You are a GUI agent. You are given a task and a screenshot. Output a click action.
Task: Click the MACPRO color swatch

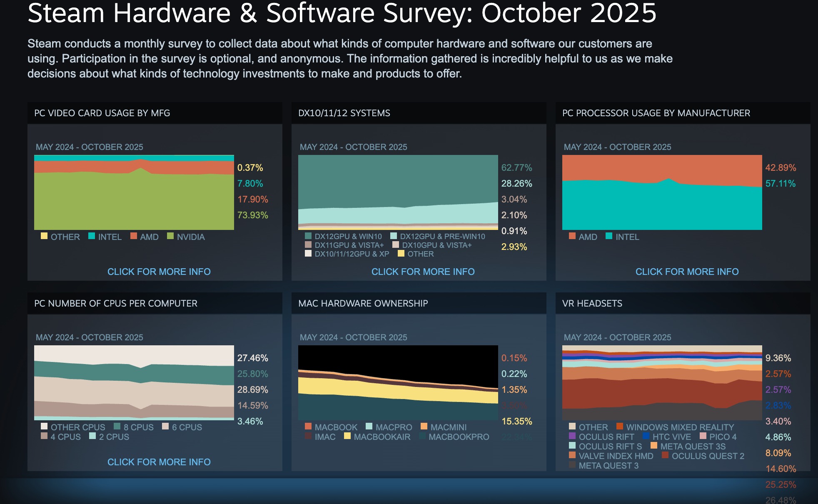370,427
